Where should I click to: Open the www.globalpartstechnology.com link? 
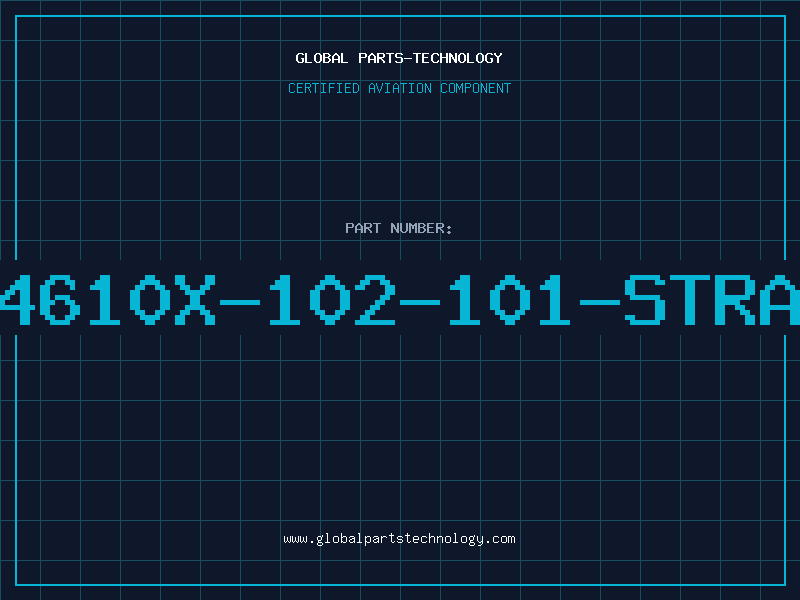[x=399, y=539]
